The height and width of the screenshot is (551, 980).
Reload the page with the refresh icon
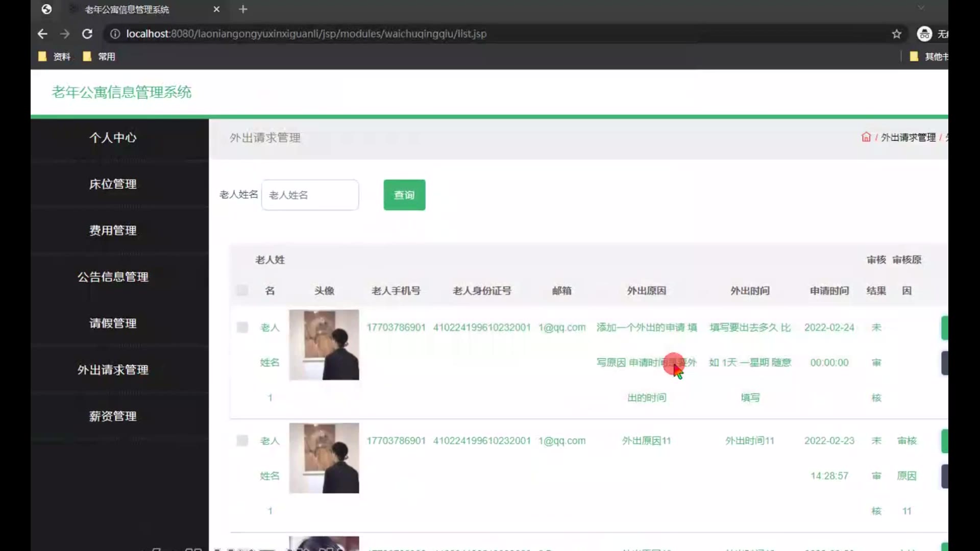click(x=87, y=34)
